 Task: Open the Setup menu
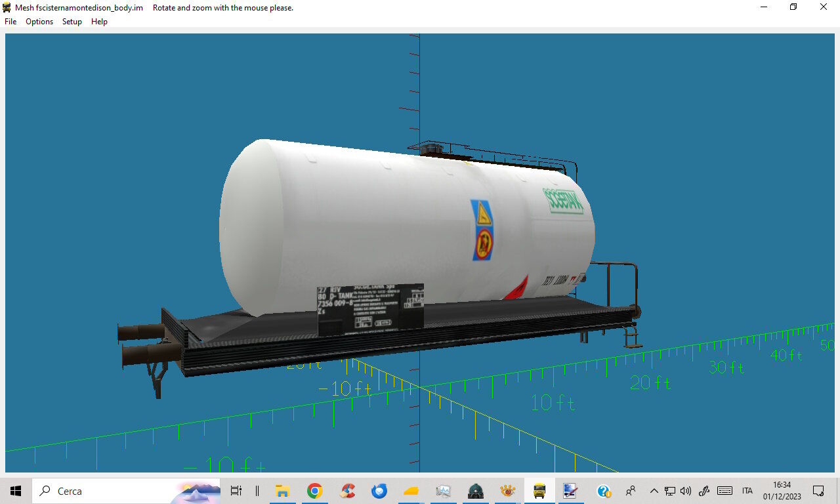pos(72,22)
